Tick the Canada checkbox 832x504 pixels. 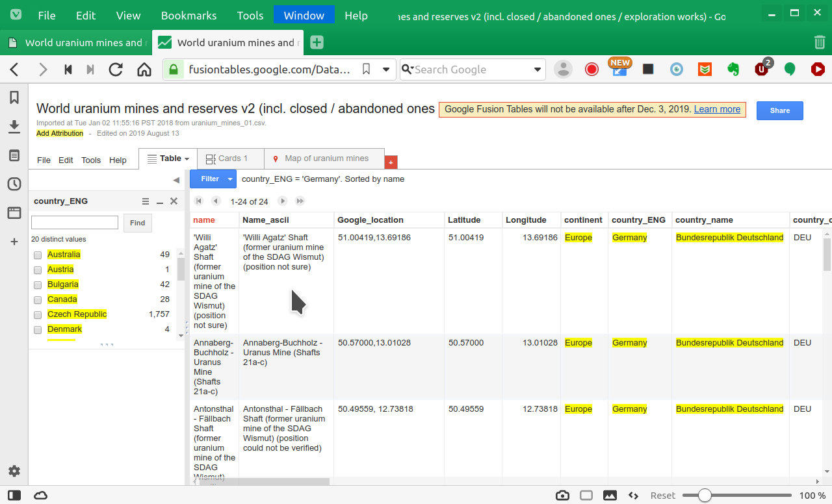pyautogui.click(x=38, y=300)
